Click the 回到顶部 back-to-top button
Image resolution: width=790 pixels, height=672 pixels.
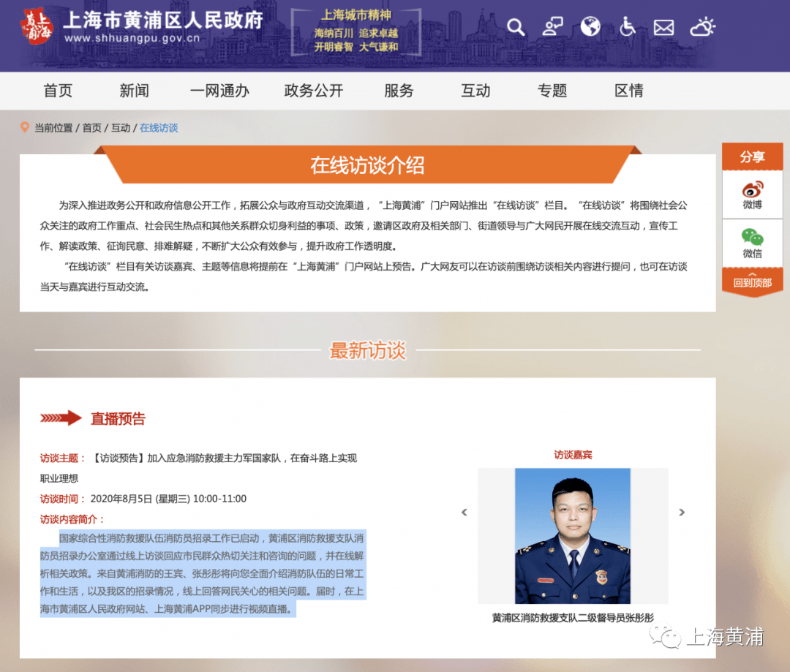(x=752, y=282)
